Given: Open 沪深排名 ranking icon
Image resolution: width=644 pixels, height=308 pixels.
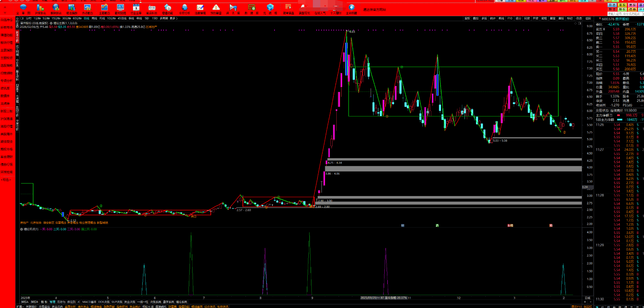Looking at the screenshot, I should tap(40, 9).
